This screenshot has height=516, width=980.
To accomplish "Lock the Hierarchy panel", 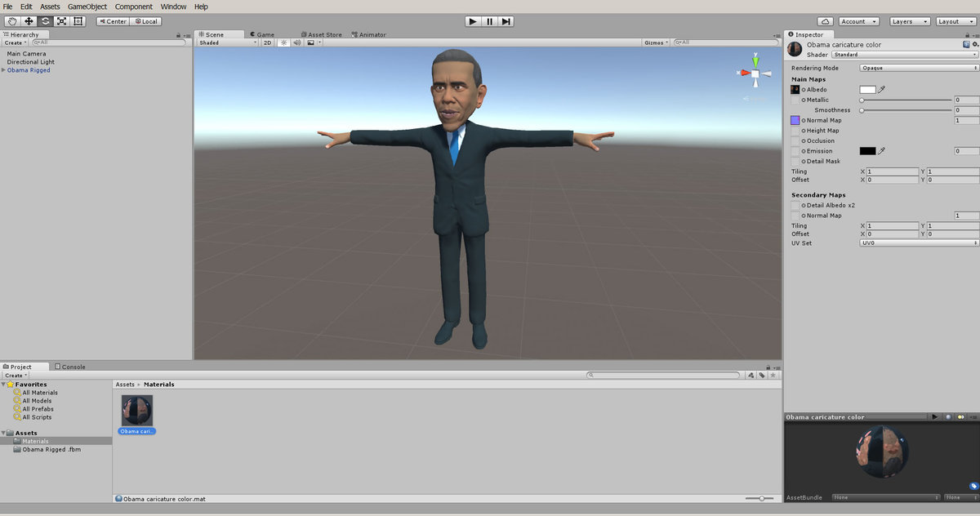I will click(178, 35).
